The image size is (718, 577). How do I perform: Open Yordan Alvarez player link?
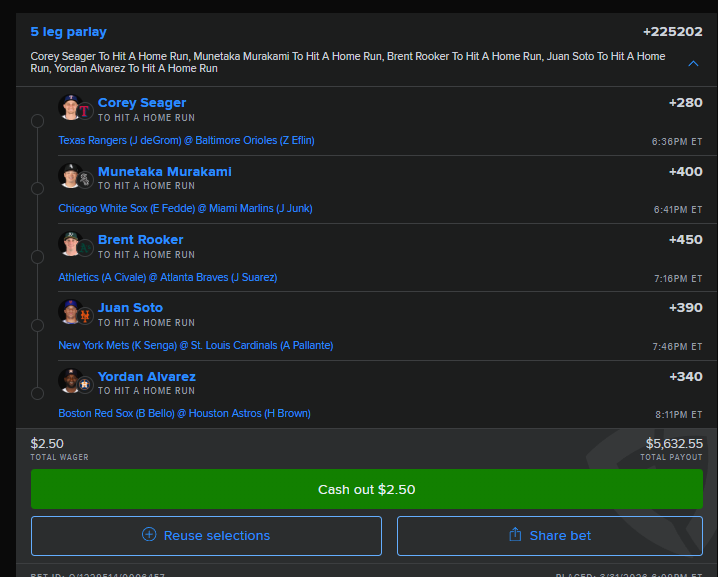click(x=147, y=376)
